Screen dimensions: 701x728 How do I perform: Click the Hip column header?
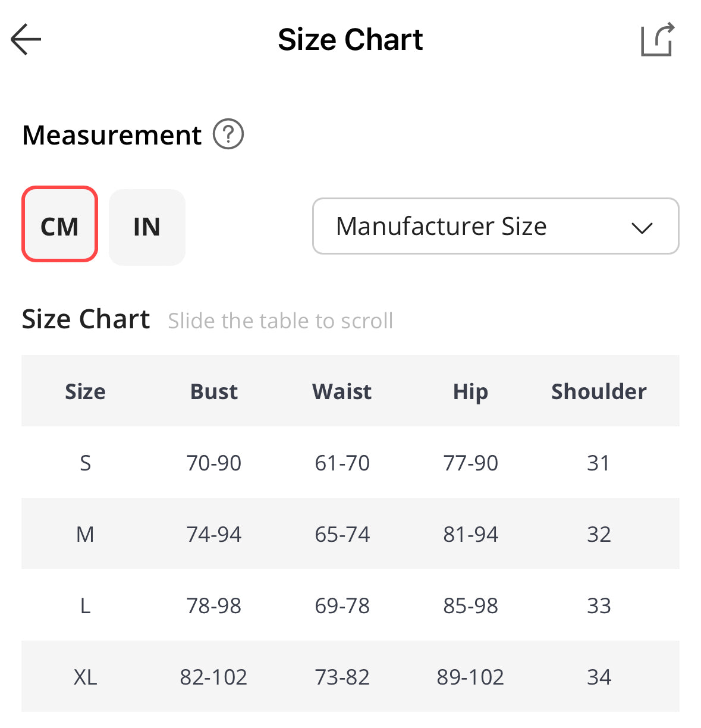coord(470,391)
